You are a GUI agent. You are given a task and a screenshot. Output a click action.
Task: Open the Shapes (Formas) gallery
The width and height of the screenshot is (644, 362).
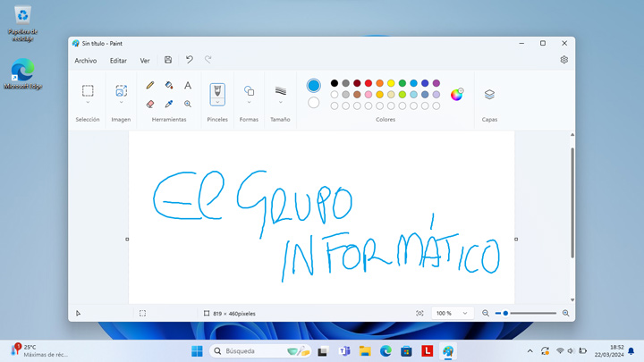tap(249, 90)
